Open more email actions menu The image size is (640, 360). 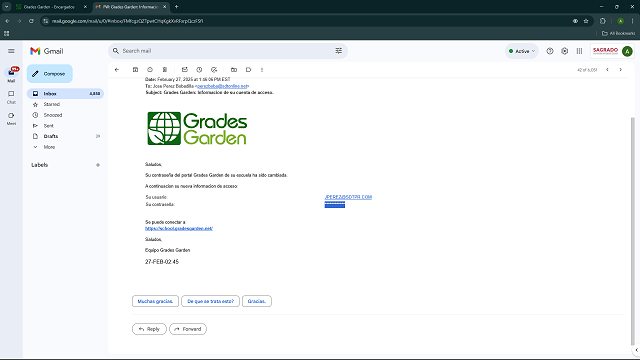coord(262,70)
